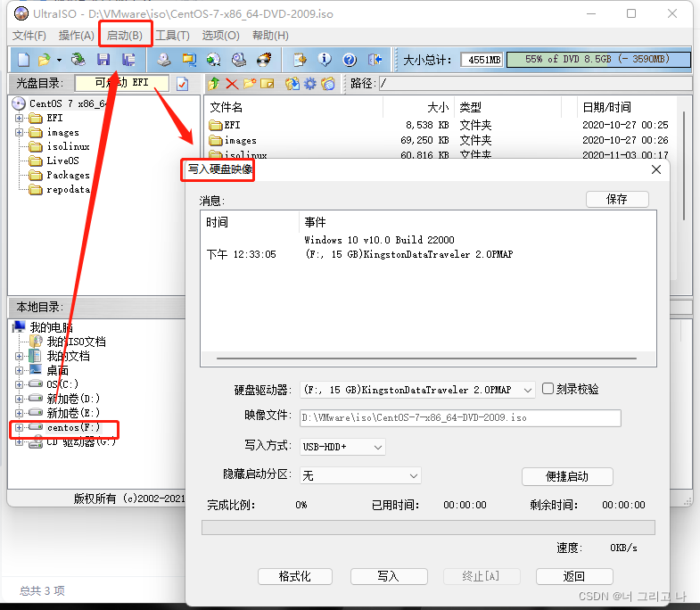Click the Save floppy disk icon
Image resolution: width=700 pixels, height=610 pixels.
pyautogui.click(x=103, y=60)
